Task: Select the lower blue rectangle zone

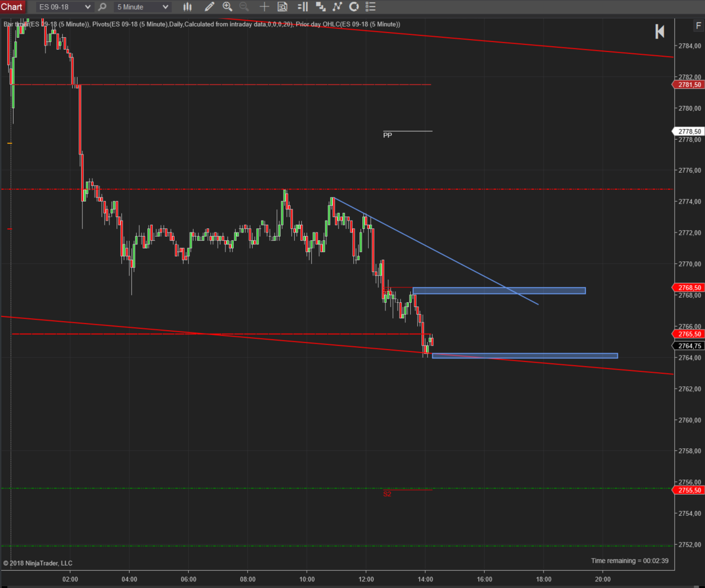Action: pos(524,356)
